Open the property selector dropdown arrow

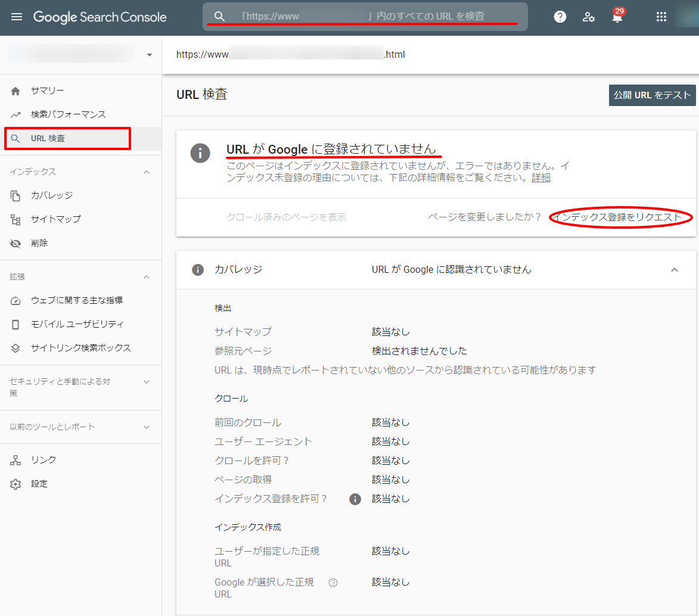(x=150, y=55)
